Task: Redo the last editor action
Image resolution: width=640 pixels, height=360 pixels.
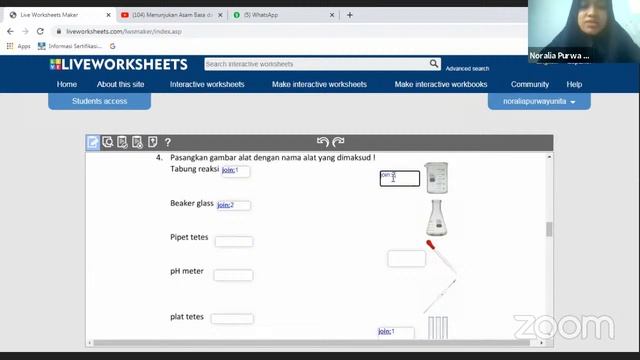Action: tap(338, 142)
